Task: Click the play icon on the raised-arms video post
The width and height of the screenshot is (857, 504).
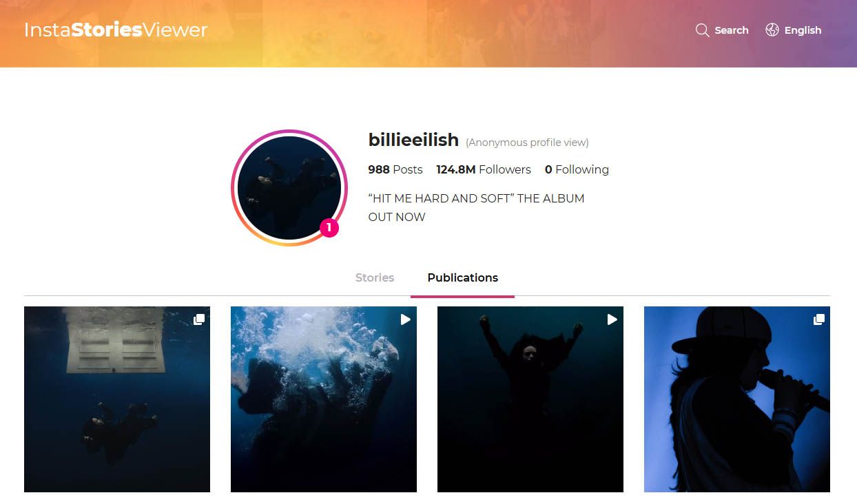Action: point(612,319)
